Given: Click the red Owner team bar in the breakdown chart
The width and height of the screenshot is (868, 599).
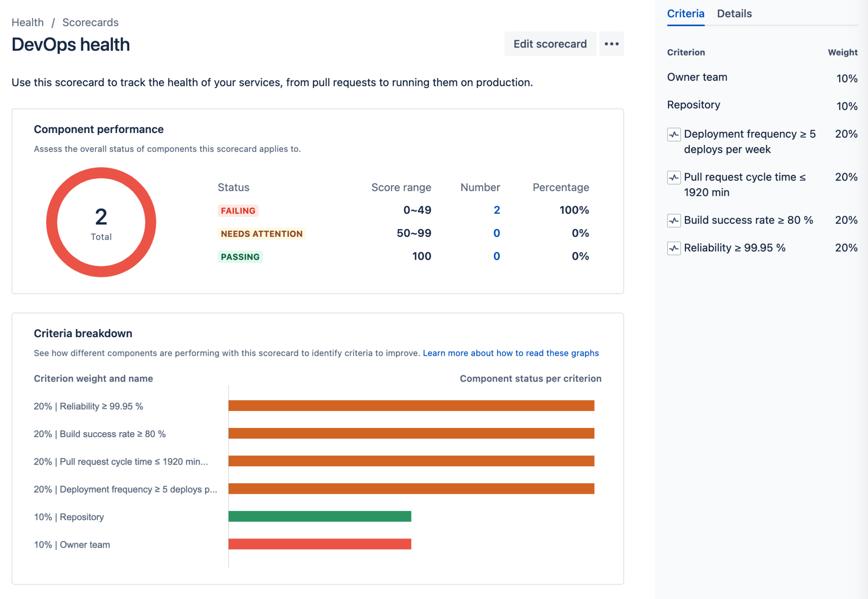Looking at the screenshot, I should 319,544.
